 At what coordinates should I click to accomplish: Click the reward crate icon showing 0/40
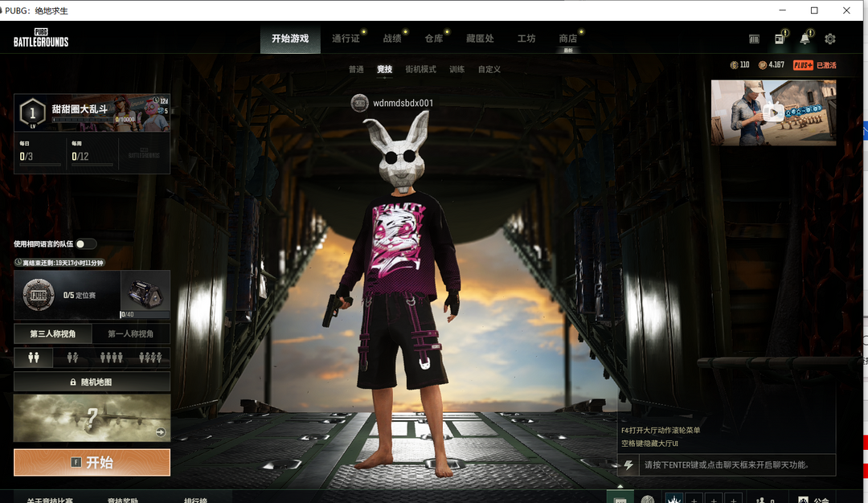[x=145, y=290]
